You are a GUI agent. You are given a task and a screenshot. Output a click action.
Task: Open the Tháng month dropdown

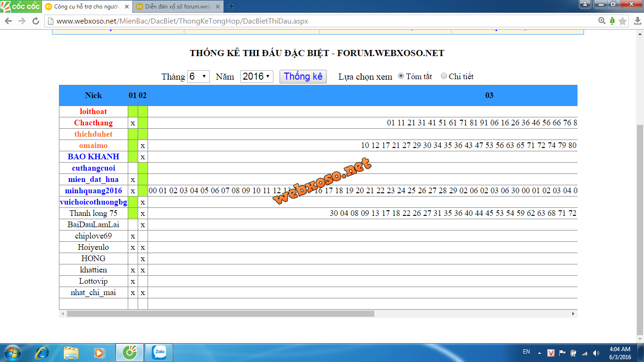click(x=198, y=76)
